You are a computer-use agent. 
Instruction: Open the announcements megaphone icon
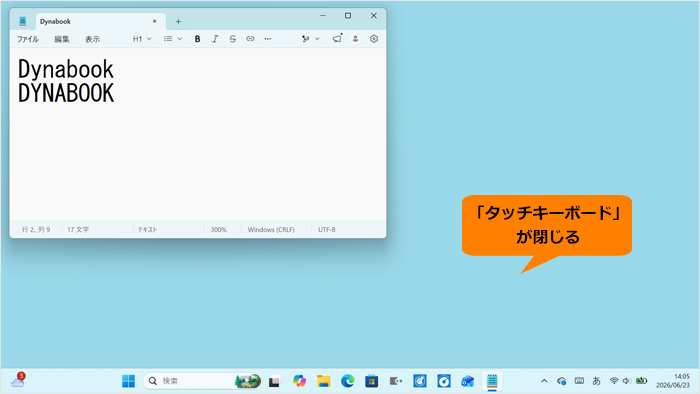337,39
